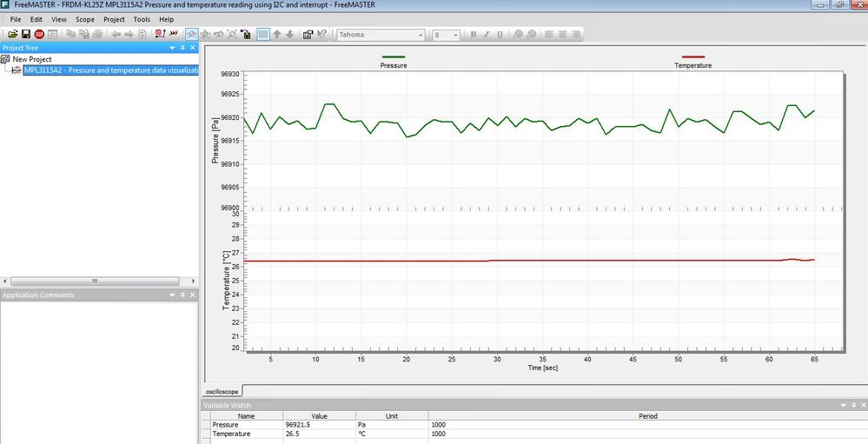The width and height of the screenshot is (868, 444).
Task: Open the properties icon in toolbar
Action: click(308, 35)
